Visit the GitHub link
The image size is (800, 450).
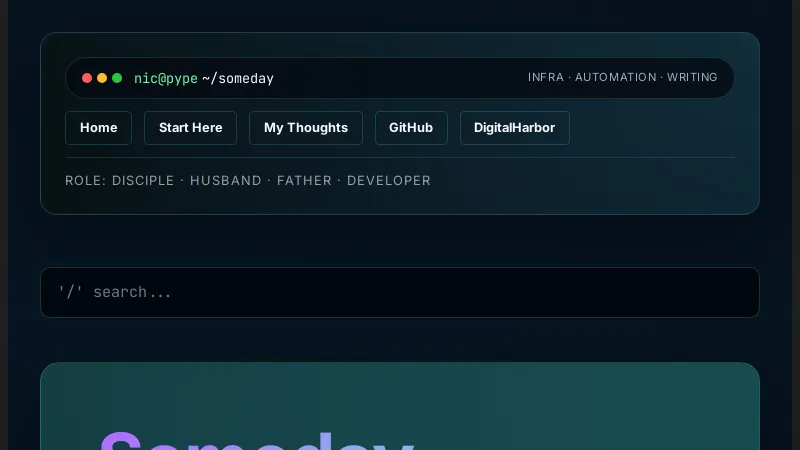410,128
